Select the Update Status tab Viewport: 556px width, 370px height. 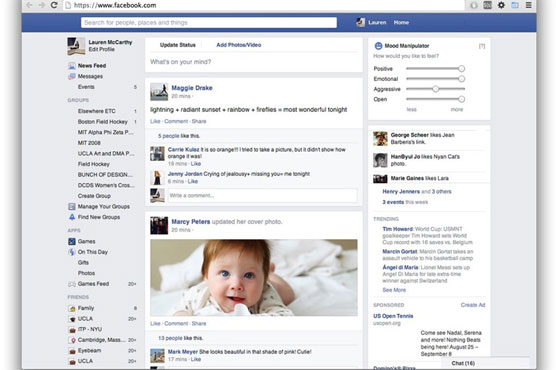[178, 45]
